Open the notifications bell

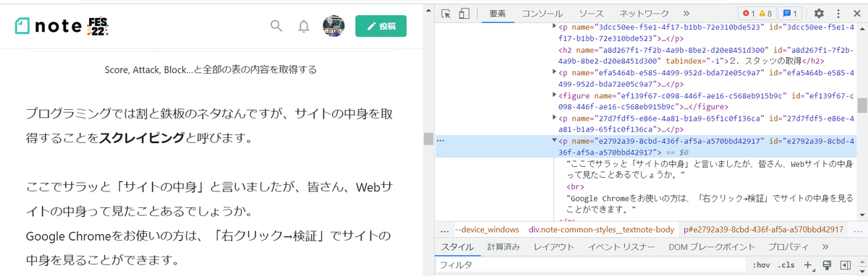[x=304, y=27]
